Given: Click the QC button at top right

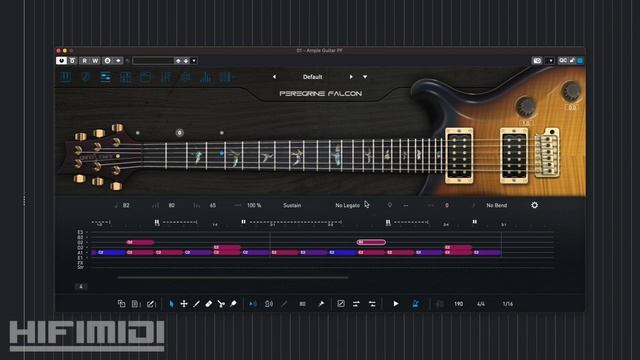Looking at the screenshot, I should (x=563, y=60).
